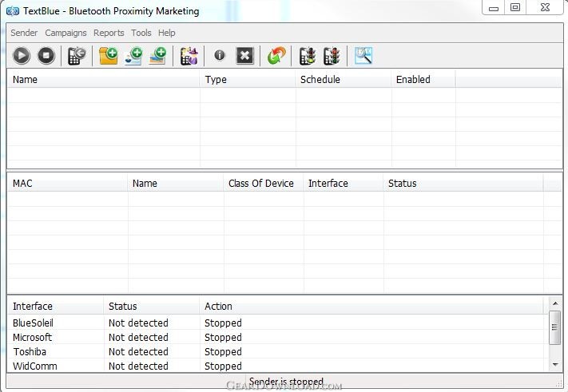Click the phone with back arrow icon
This screenshot has height=392, width=568.
77,56
